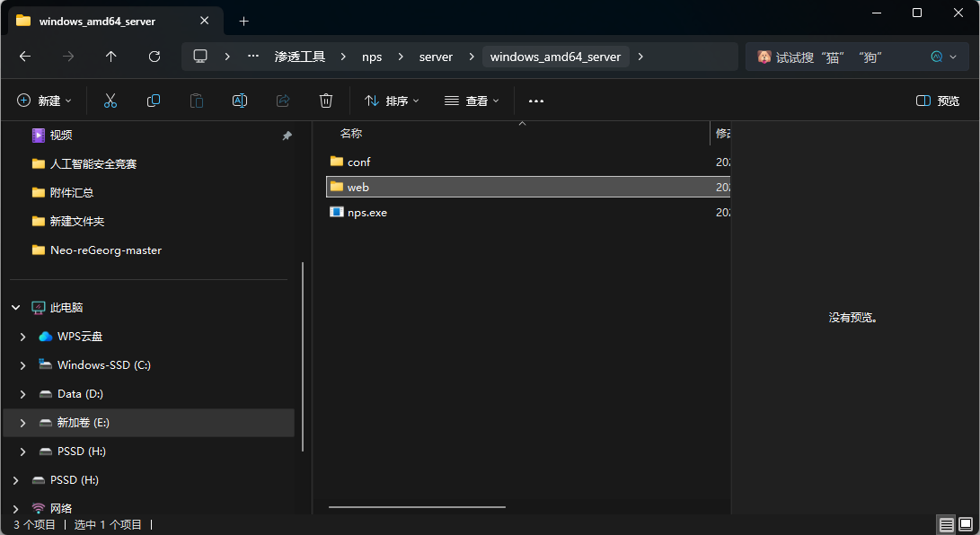Switch to details view in status bar
This screenshot has height=535, width=980.
946,524
